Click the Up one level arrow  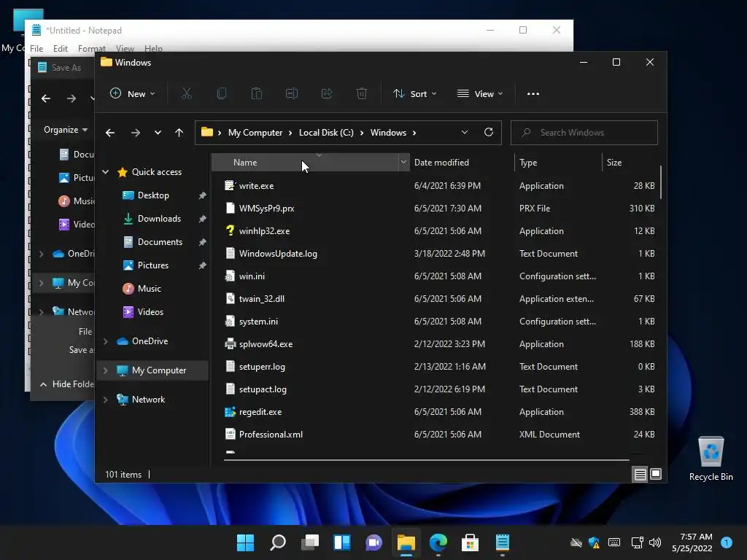[x=179, y=133]
